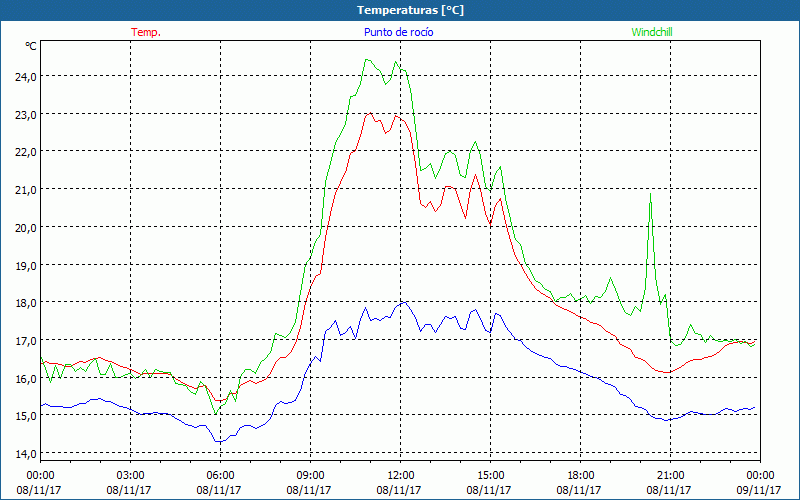Click the 22,0 y-axis value
800x500 pixels.
point(27,152)
